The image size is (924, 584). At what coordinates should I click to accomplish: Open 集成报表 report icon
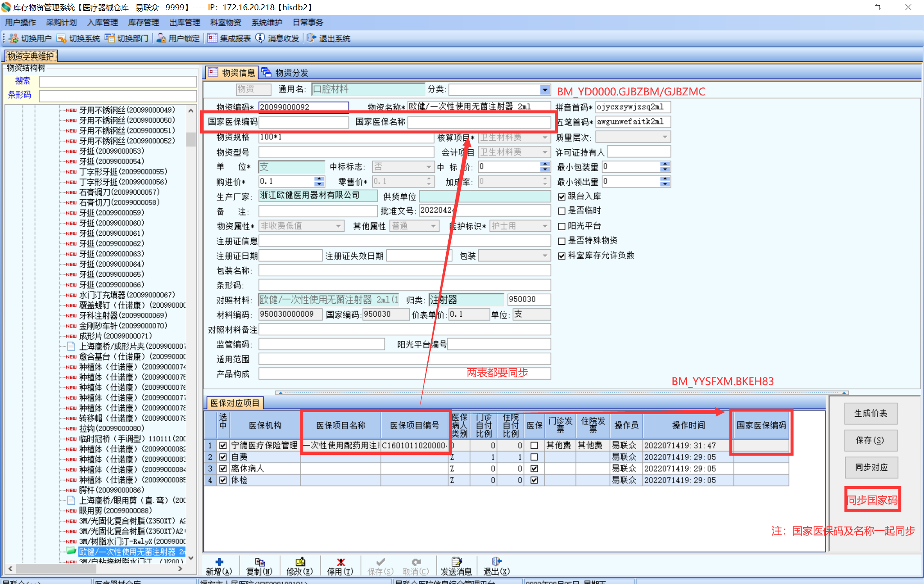click(x=212, y=39)
